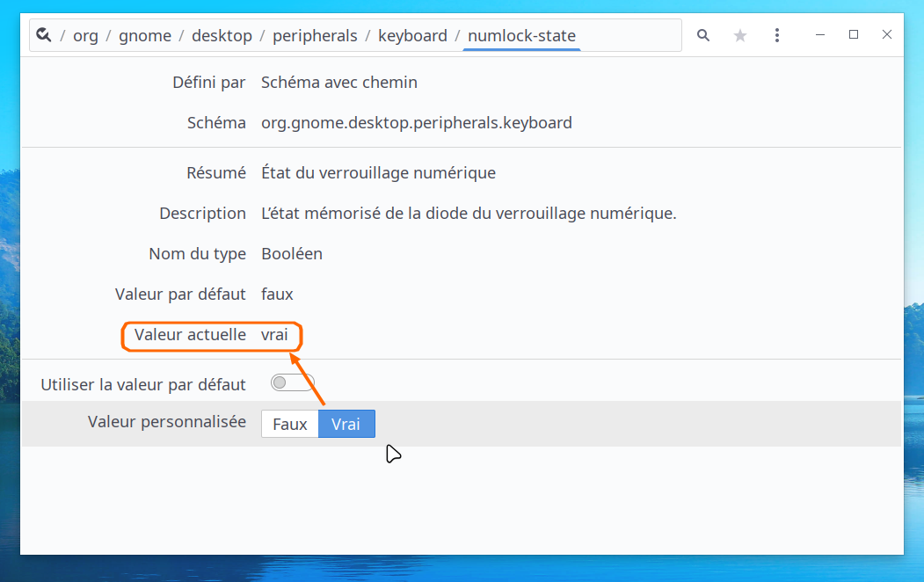The image size is (924, 582).
Task: Open search with the magnifier icon
Action: click(703, 35)
